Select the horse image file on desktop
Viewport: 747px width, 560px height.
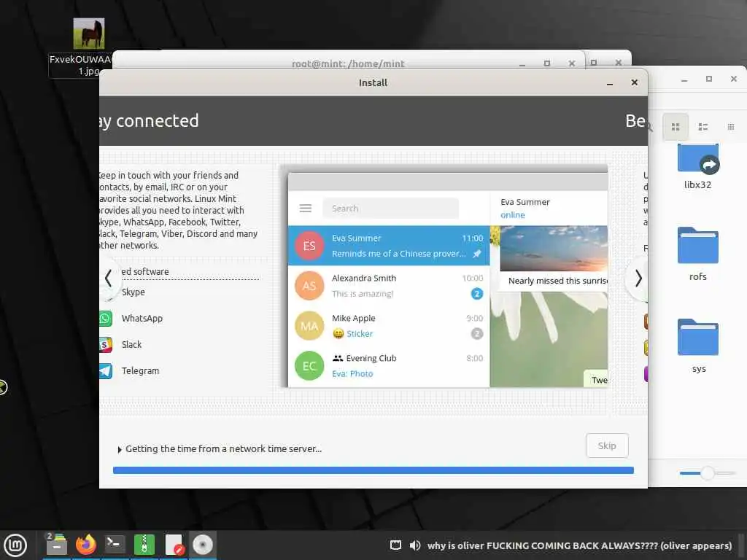[88, 34]
